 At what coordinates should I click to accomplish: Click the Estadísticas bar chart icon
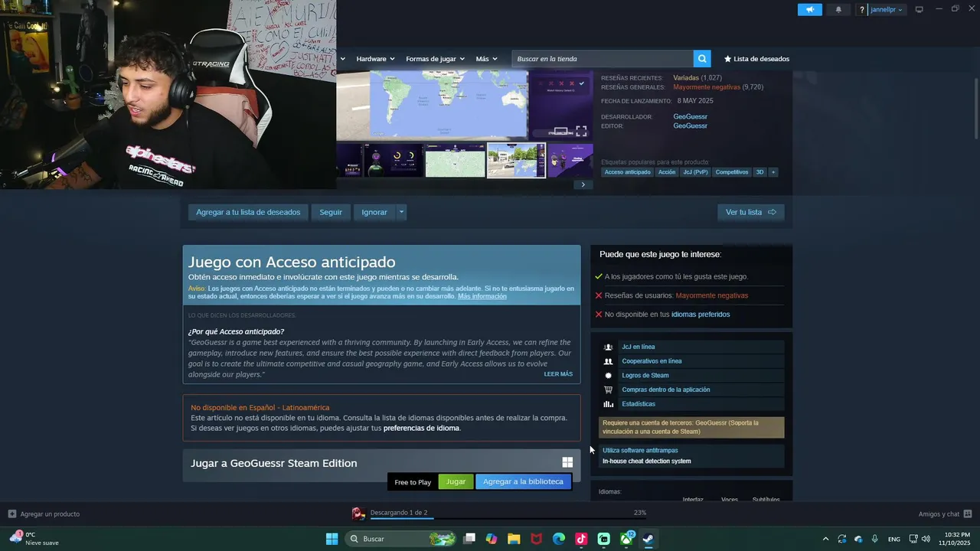point(609,404)
